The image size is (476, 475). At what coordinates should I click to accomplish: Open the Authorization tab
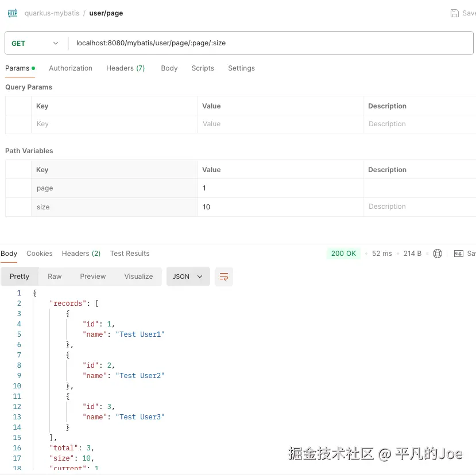point(71,68)
